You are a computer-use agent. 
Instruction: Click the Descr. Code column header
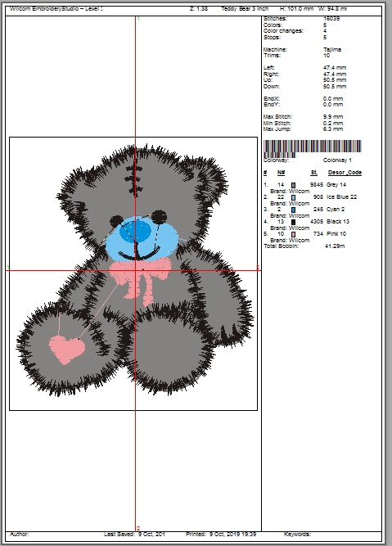click(x=345, y=173)
